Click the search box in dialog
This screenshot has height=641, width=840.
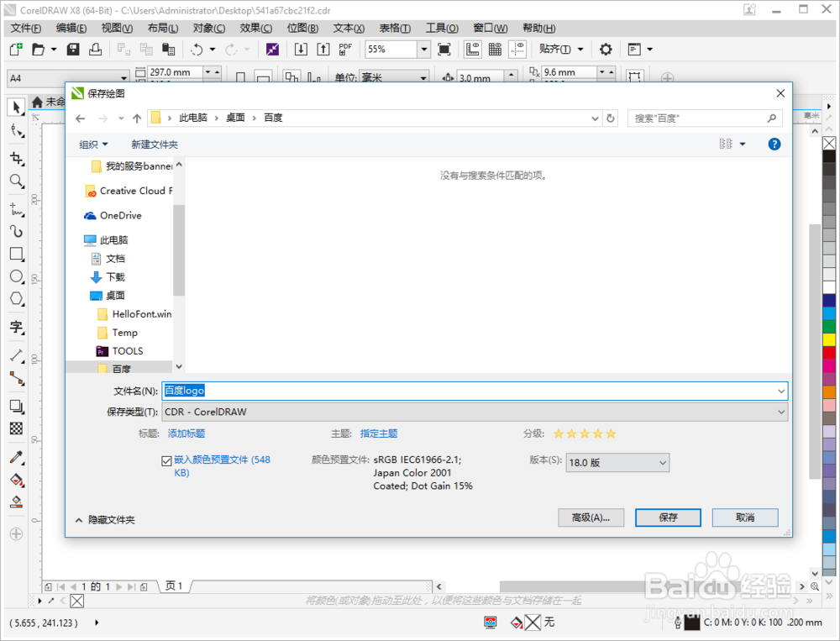tap(705, 118)
